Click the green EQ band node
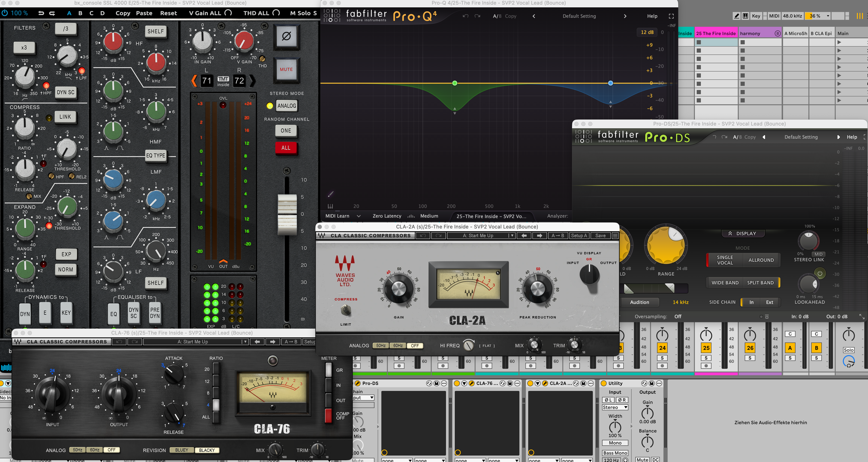The width and height of the screenshot is (868, 462). point(455,83)
